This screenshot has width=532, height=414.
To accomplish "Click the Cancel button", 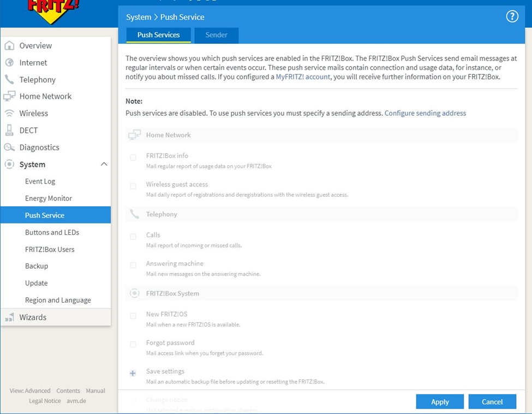I will point(492,401).
